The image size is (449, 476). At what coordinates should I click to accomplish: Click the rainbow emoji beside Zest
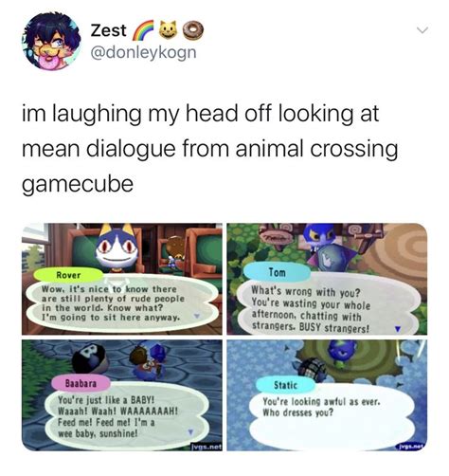[x=143, y=30]
